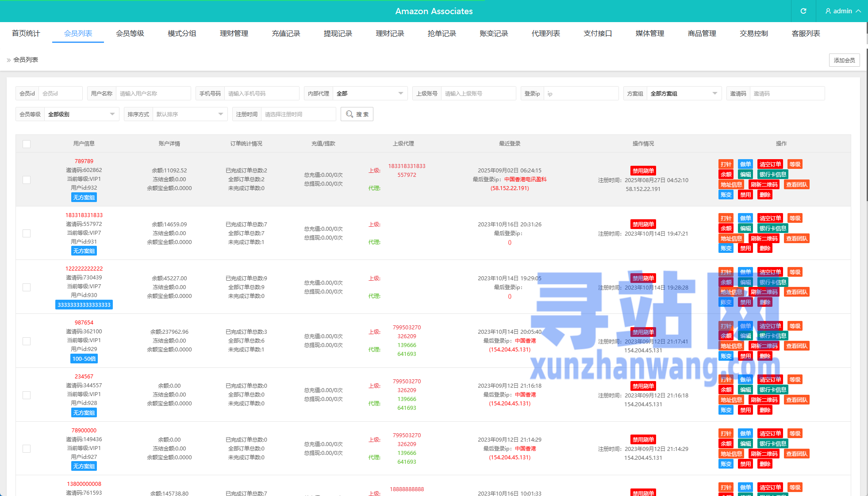This screenshot has width=868, height=496.
Task: Click 查看团队 for user 183318331833
Action: coord(797,239)
